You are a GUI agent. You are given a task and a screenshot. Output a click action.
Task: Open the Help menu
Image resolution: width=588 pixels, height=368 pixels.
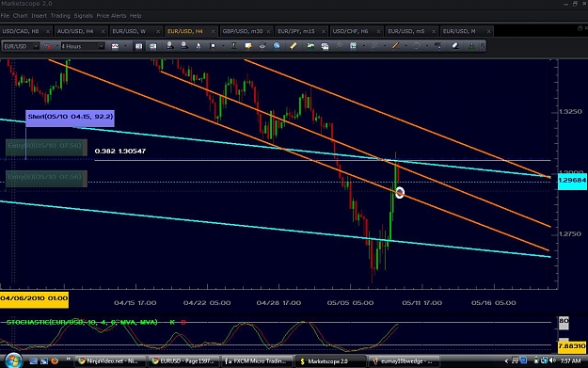(x=135, y=16)
